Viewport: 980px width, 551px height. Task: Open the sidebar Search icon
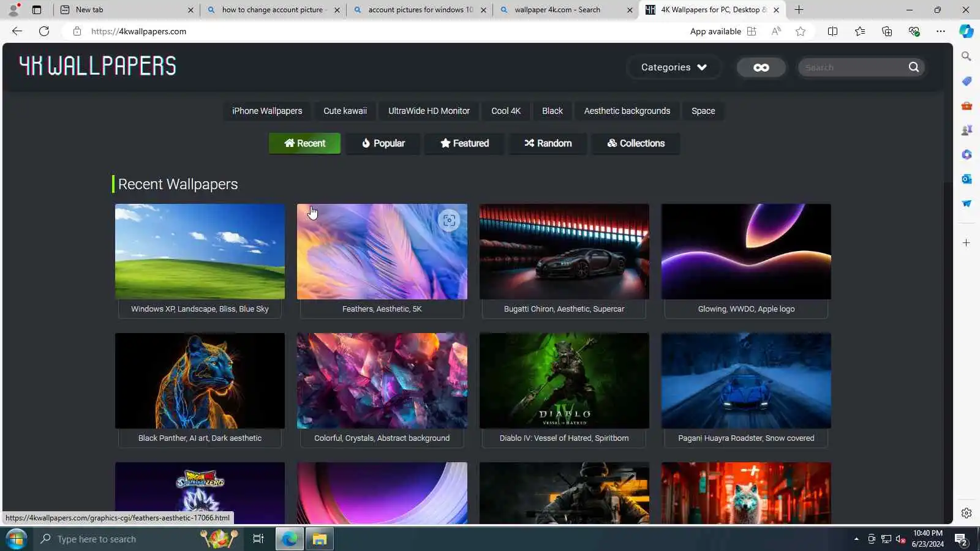(967, 56)
